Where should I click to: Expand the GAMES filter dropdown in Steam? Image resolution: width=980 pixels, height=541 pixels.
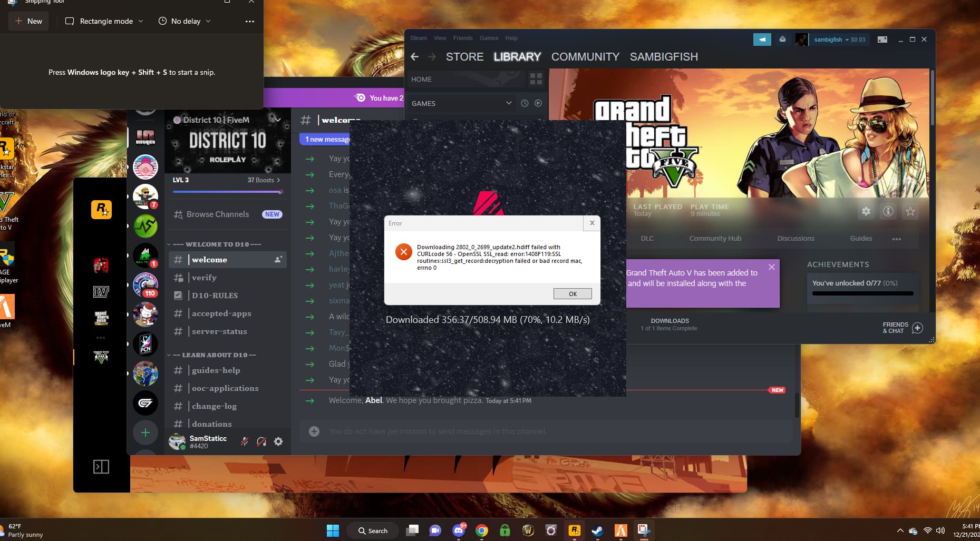pyautogui.click(x=509, y=103)
